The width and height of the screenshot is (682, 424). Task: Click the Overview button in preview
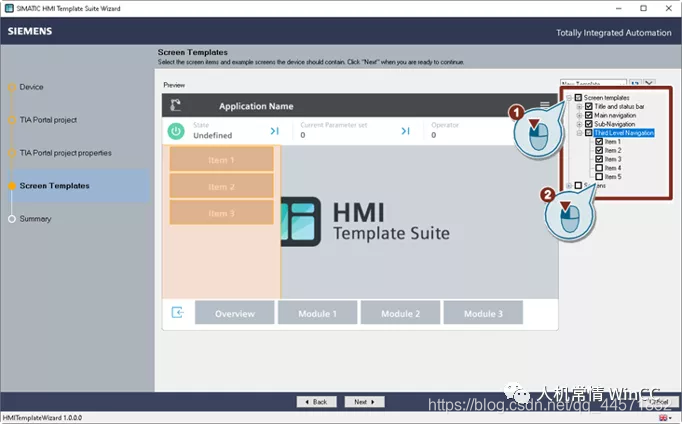[235, 313]
